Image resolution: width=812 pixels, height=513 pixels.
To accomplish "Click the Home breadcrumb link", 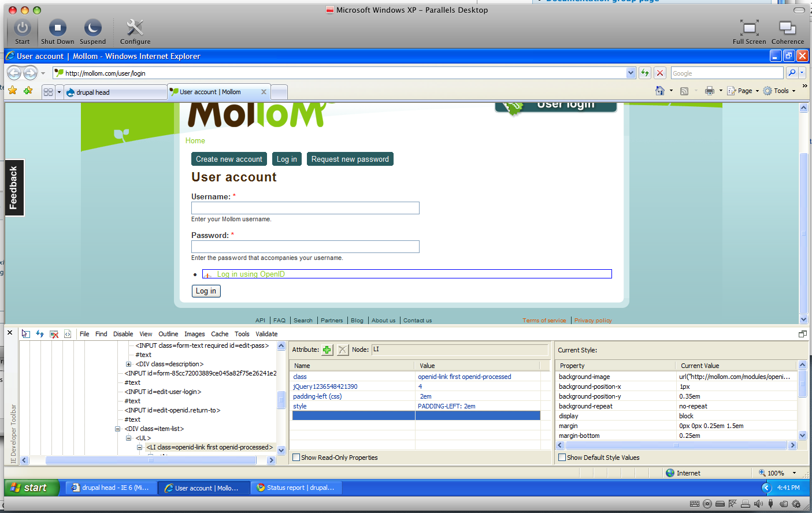I will pyautogui.click(x=195, y=140).
